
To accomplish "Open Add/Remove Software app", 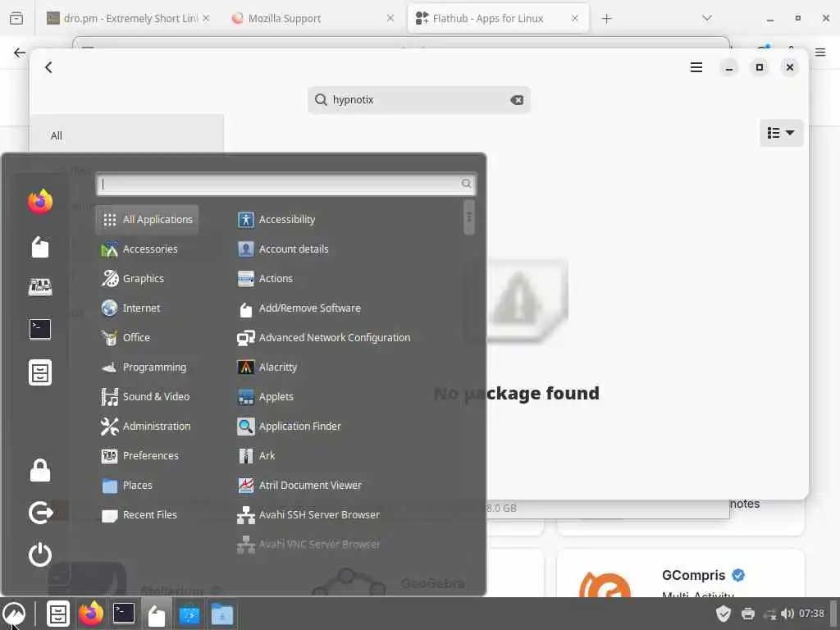I will coord(299,308).
